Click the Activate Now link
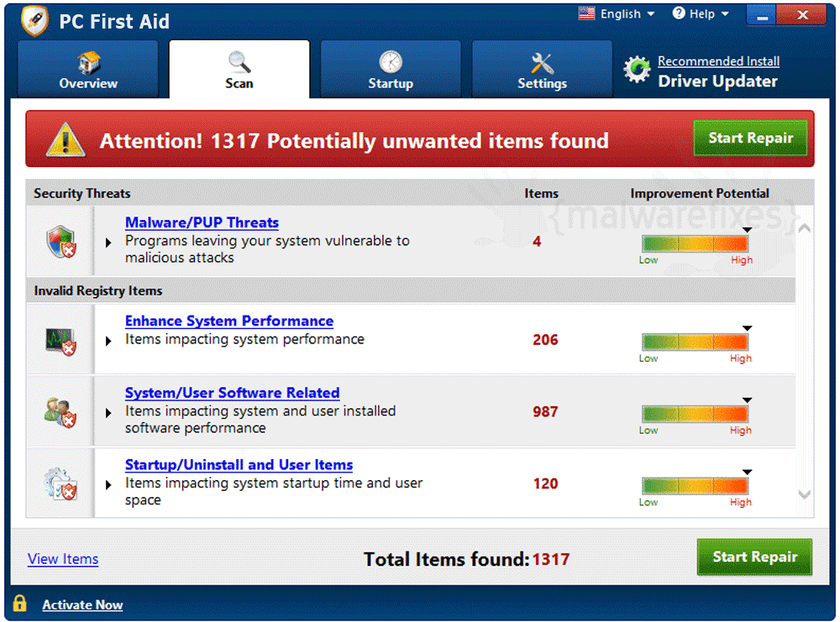840x622 pixels. coord(82,605)
